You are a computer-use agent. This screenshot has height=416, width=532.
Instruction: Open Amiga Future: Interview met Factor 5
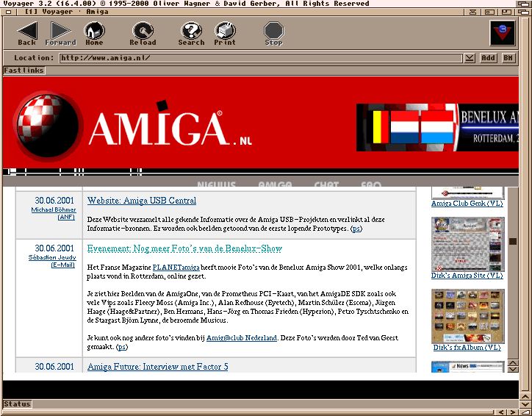pyautogui.click(x=158, y=367)
